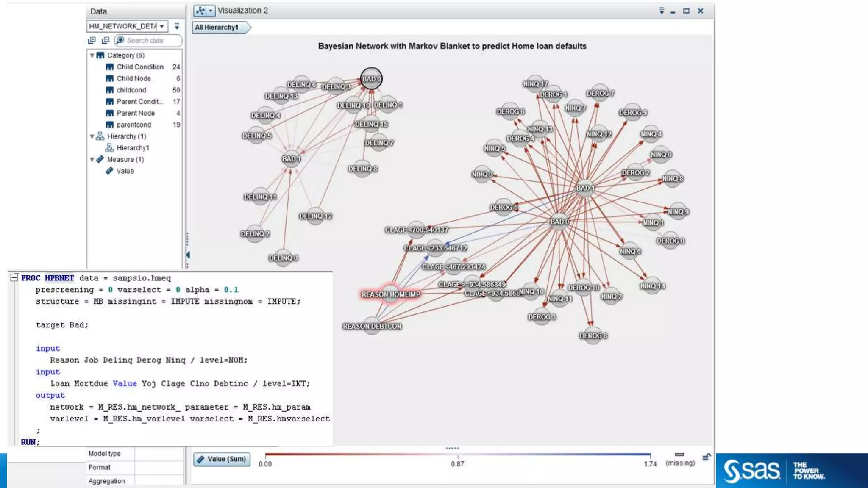Click the network diagram visualization type icon
The image size is (868, 488).
[x=200, y=11]
